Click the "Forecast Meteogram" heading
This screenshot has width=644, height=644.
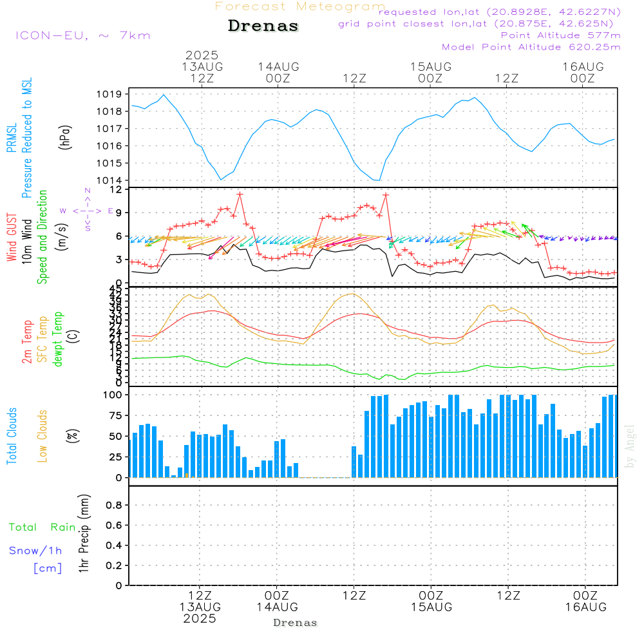[300, 6]
